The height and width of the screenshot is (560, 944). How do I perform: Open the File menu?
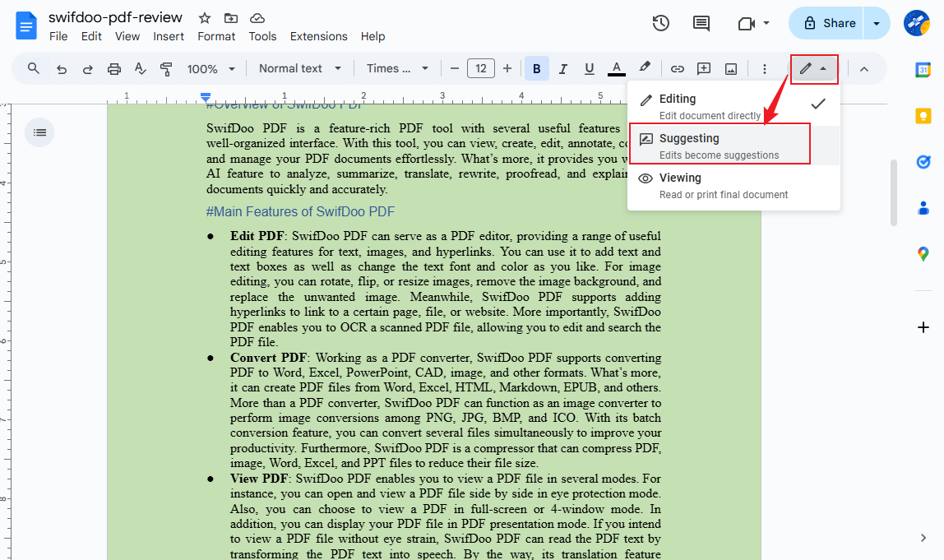pos(58,36)
